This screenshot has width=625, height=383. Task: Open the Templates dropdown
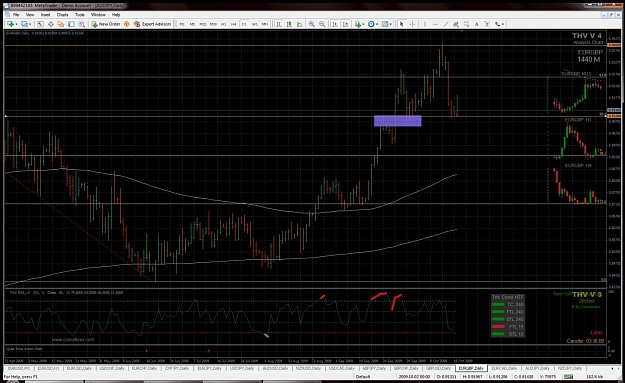click(x=387, y=24)
